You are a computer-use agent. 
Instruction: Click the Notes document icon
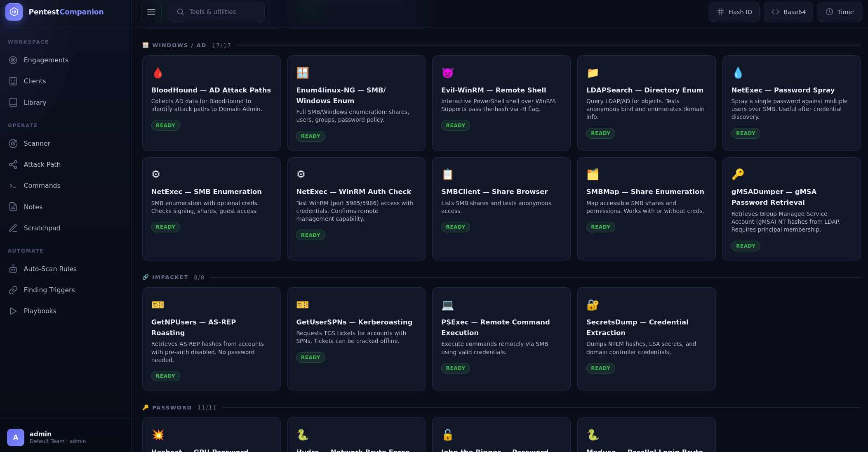(x=13, y=207)
